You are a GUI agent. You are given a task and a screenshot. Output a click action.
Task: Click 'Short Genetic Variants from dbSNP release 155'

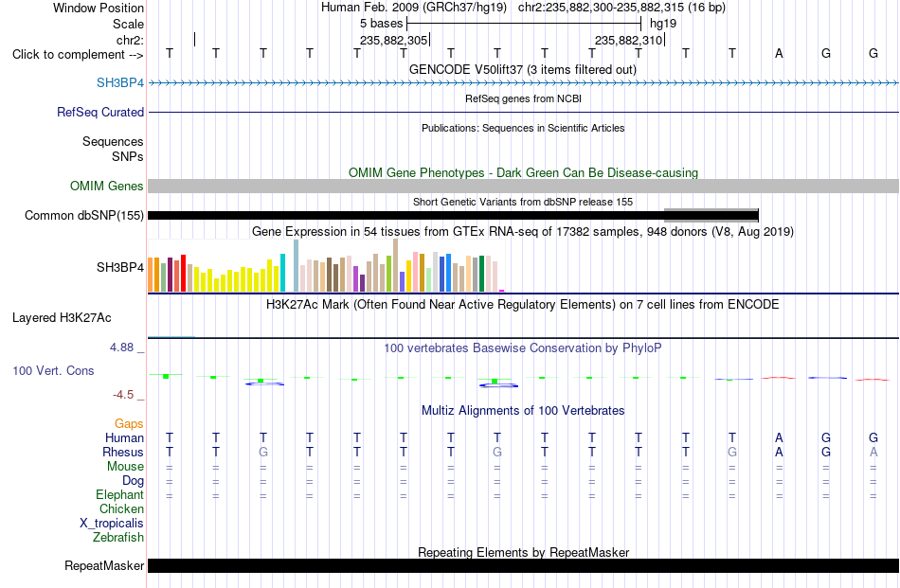click(x=523, y=202)
